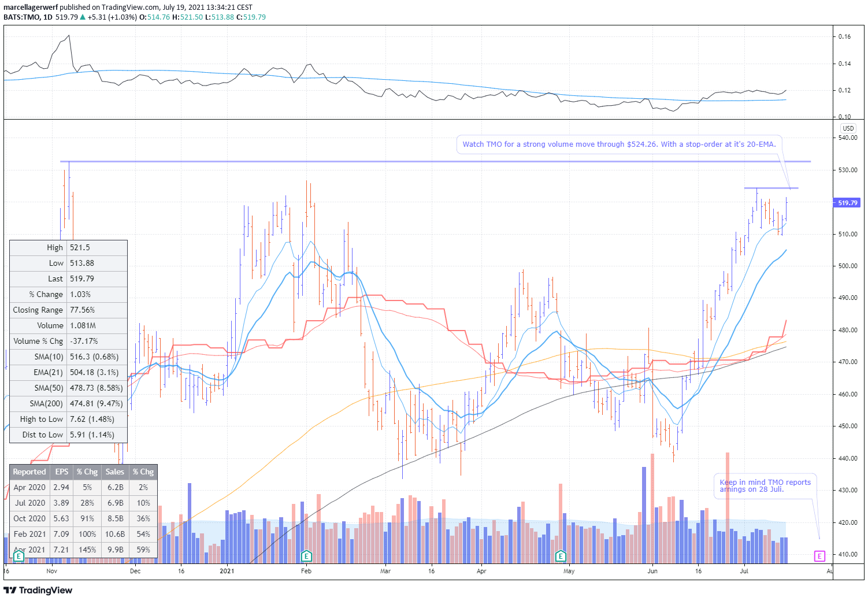Click the 2021 label on the time axis
868x601 pixels.
point(227,571)
